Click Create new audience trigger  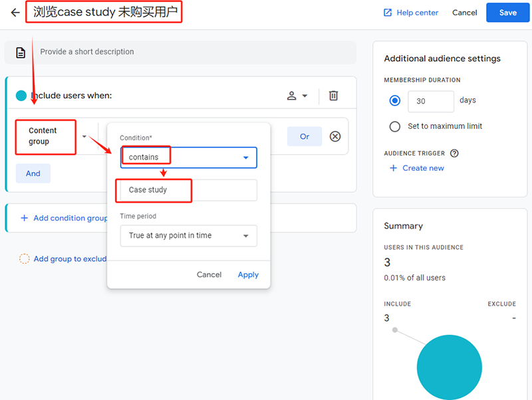[417, 168]
